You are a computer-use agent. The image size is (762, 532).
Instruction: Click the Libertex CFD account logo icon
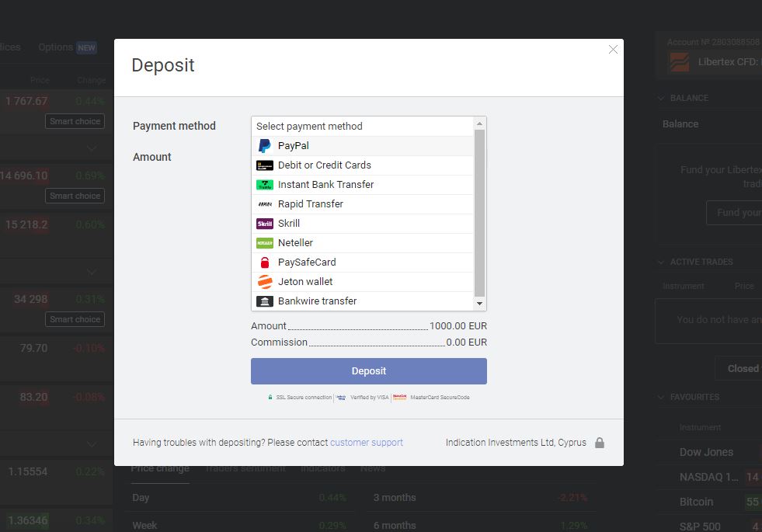click(680, 62)
